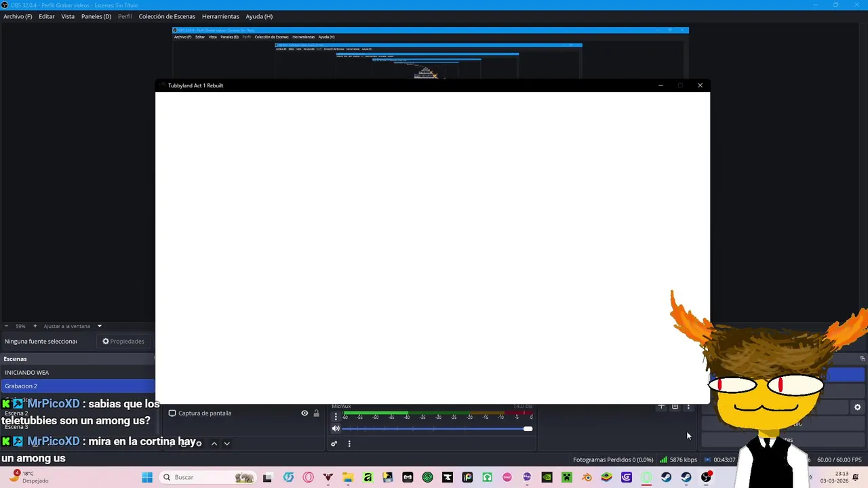Mute the Mic/Aux speaker icon
868x488 pixels.
(336, 428)
